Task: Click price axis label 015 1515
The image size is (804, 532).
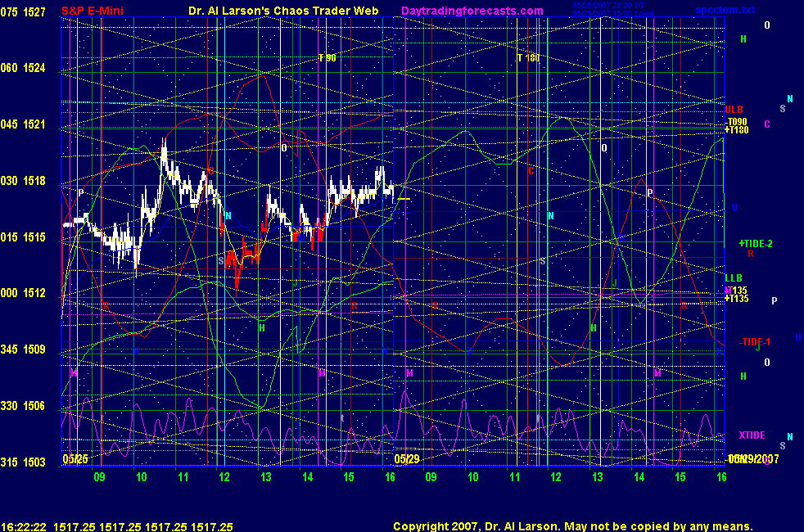Action: (23, 237)
